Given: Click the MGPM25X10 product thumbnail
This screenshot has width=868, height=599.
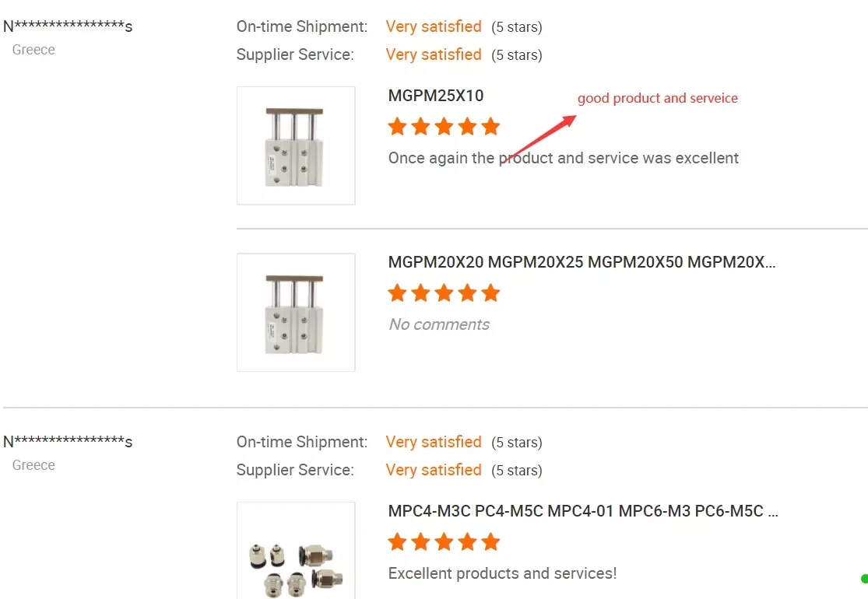Looking at the screenshot, I should coord(296,145).
